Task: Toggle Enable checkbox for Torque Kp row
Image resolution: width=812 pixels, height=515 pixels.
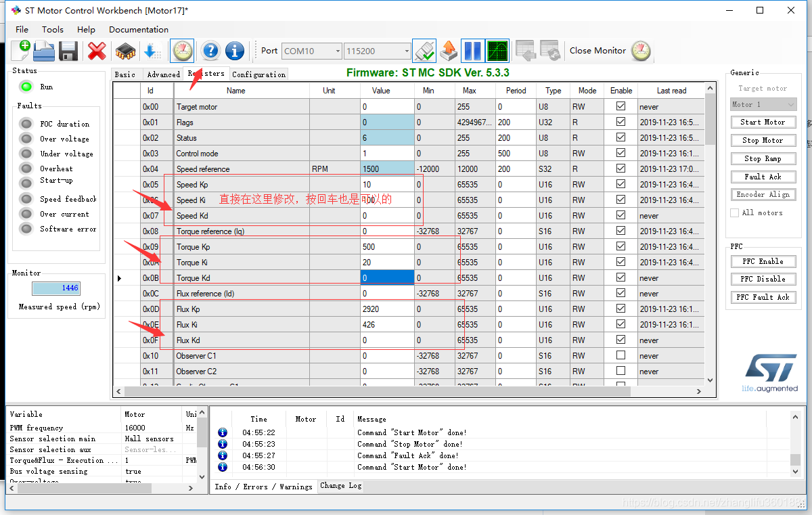Action: pyautogui.click(x=621, y=246)
